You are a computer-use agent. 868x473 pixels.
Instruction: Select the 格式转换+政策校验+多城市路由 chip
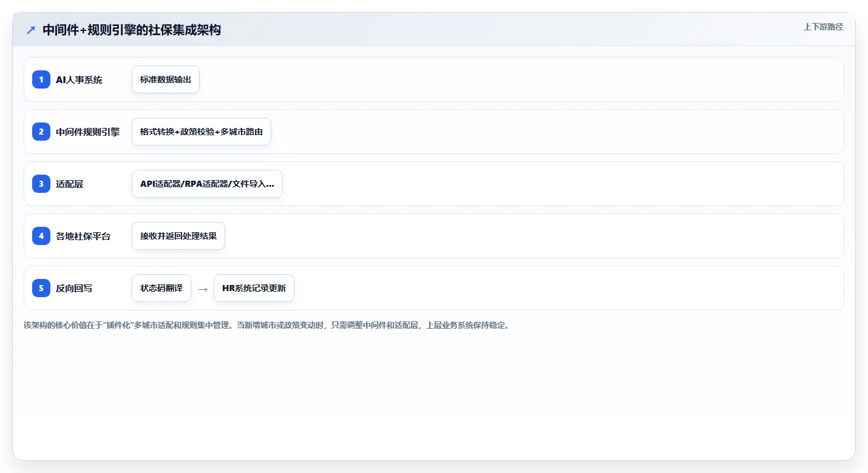202,132
